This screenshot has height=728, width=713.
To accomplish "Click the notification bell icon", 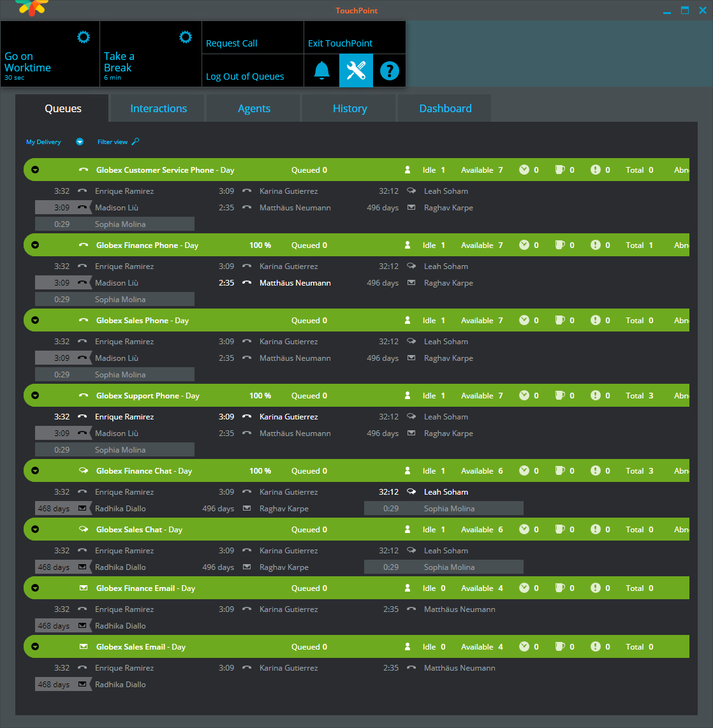I will point(322,71).
